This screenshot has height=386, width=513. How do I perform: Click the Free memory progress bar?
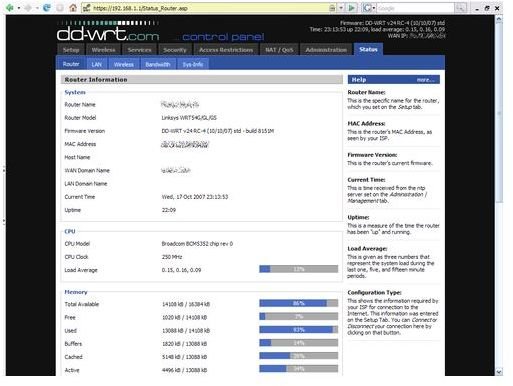[298, 316]
